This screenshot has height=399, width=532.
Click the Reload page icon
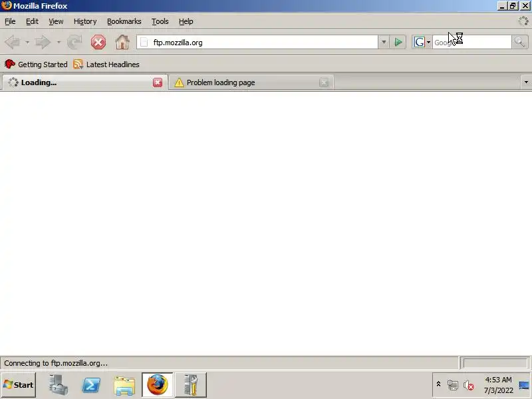tap(74, 43)
